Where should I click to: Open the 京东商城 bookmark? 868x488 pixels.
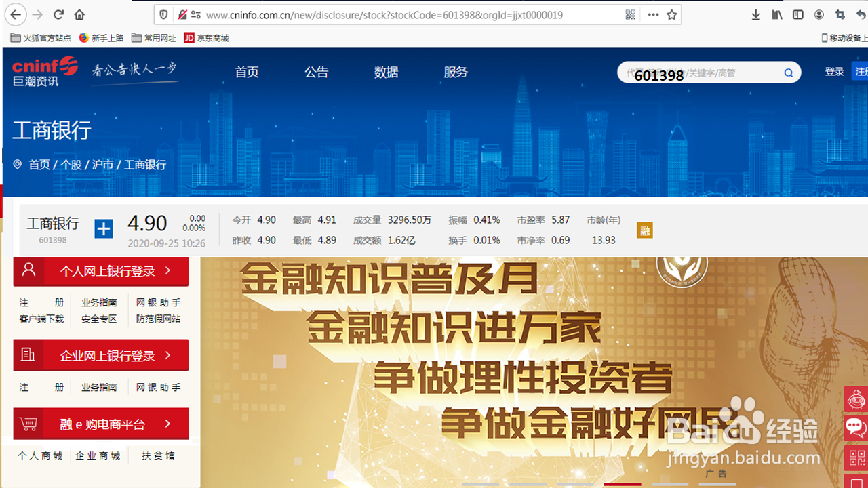(206, 38)
